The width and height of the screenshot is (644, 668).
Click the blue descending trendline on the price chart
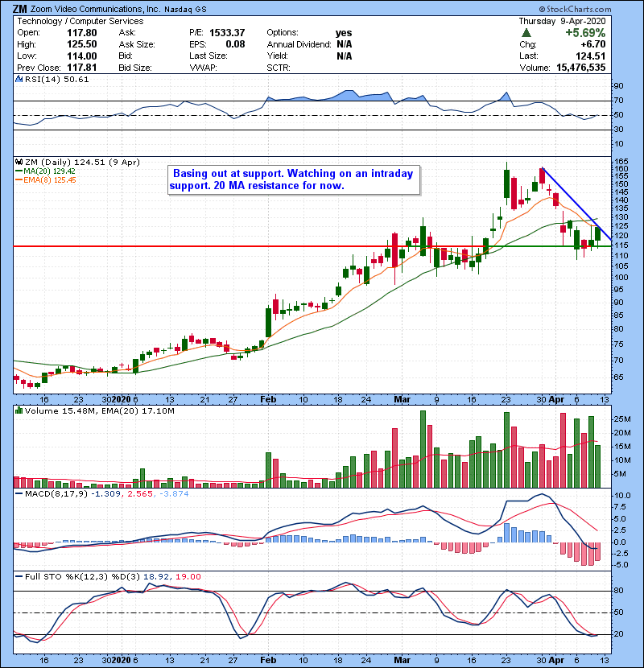[576, 204]
